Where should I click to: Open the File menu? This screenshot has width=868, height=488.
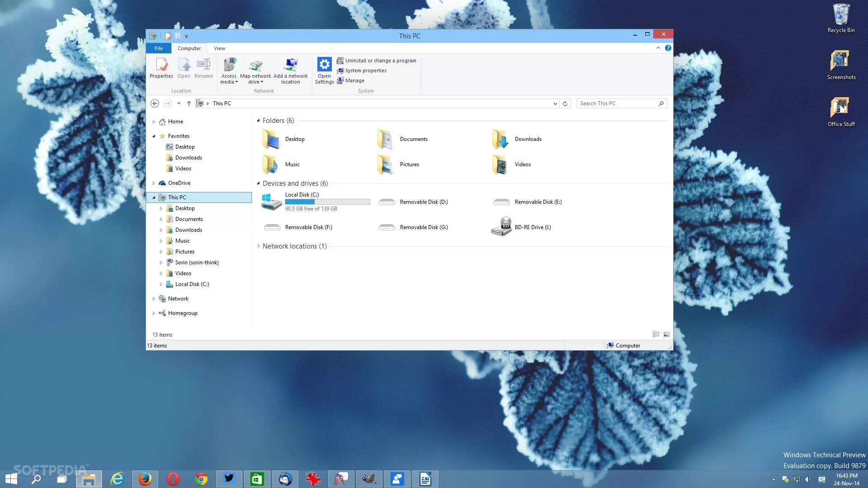(x=159, y=48)
